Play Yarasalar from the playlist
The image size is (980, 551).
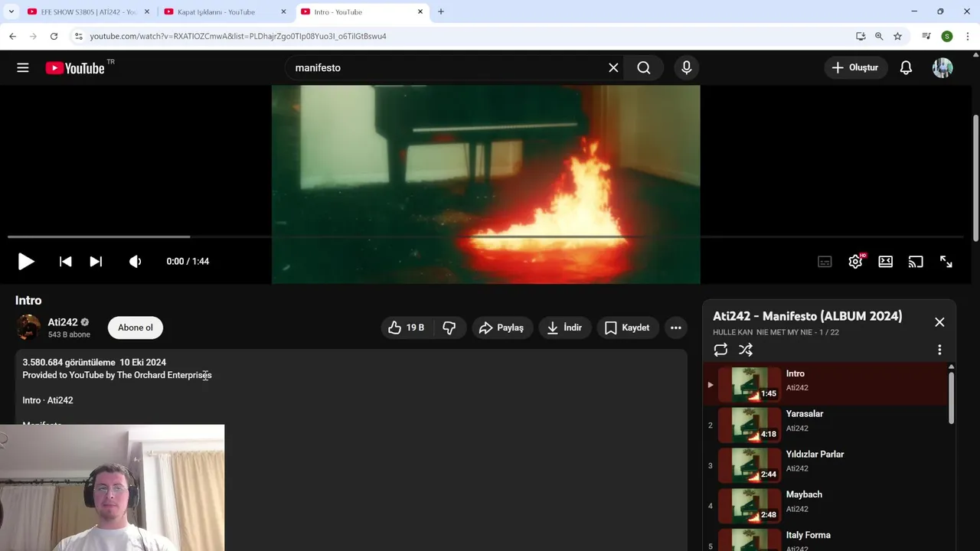point(825,425)
